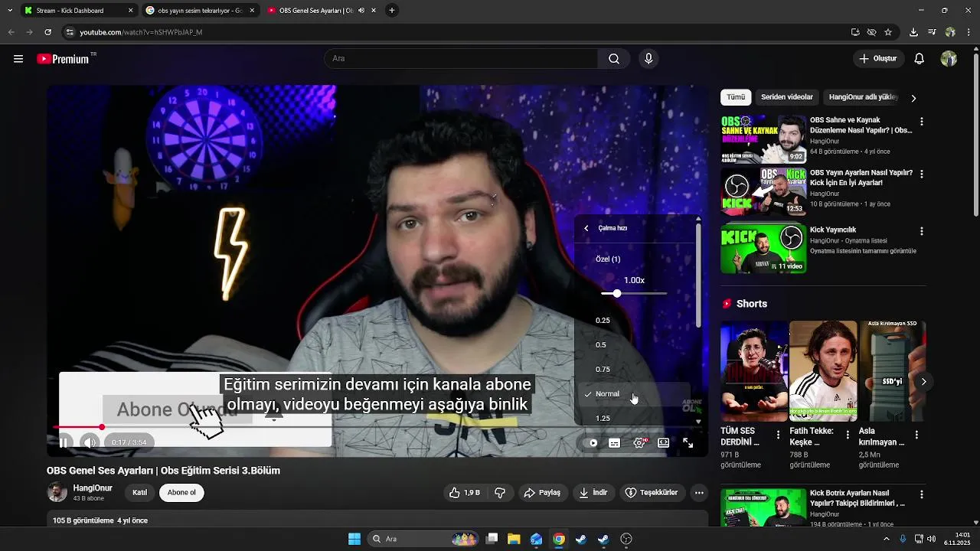The width and height of the screenshot is (980, 551).
Task: Open options for Fatih Tekke short
Action: 848,435
